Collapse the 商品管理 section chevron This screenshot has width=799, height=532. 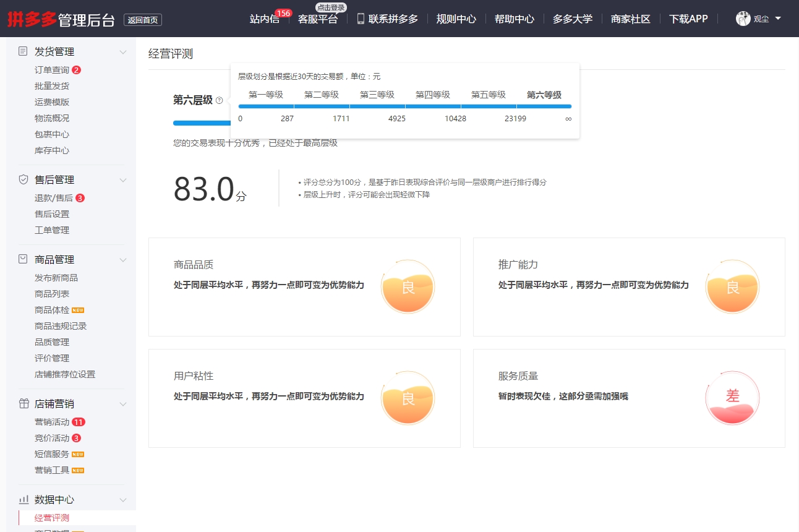point(123,260)
